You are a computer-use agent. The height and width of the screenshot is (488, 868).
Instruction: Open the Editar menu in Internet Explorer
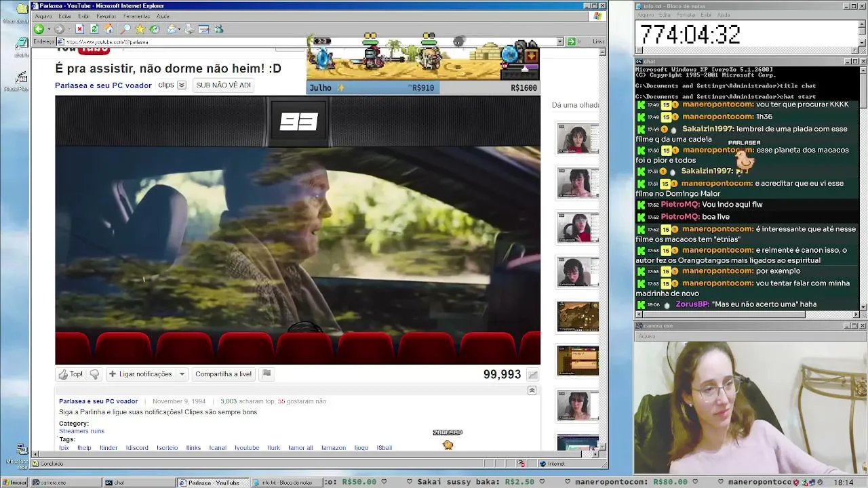[x=65, y=16]
